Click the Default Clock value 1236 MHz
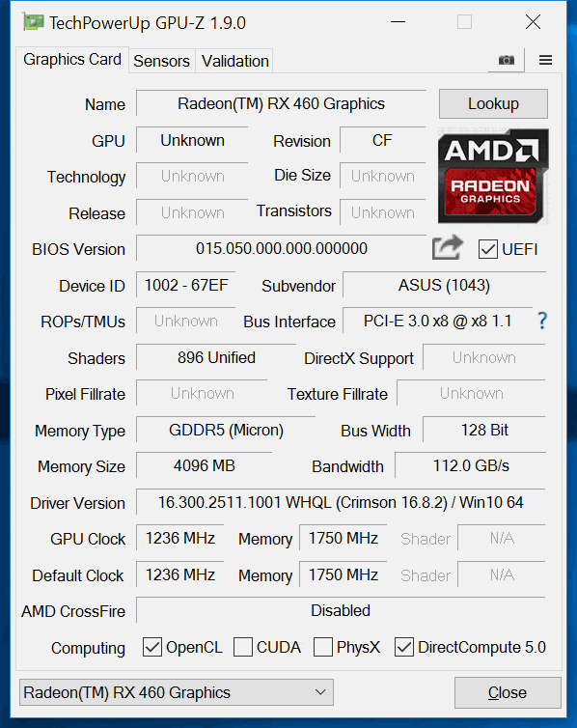 pyautogui.click(x=180, y=574)
